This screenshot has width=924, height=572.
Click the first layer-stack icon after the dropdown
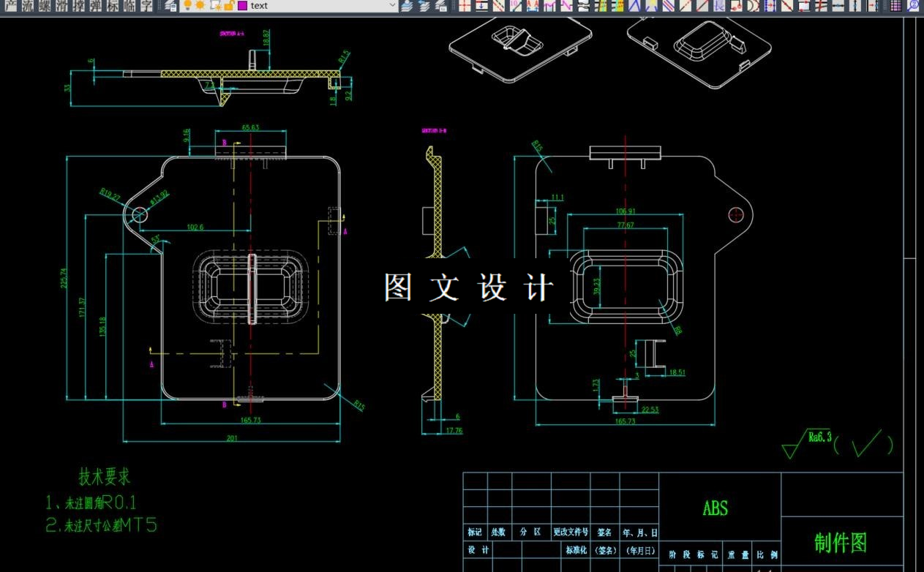[405, 6]
